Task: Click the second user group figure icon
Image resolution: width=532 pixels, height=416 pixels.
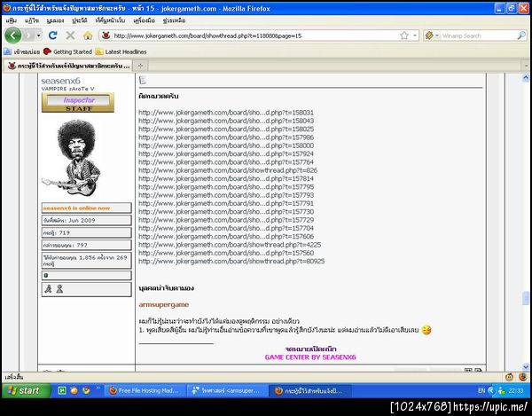Action: (59, 289)
